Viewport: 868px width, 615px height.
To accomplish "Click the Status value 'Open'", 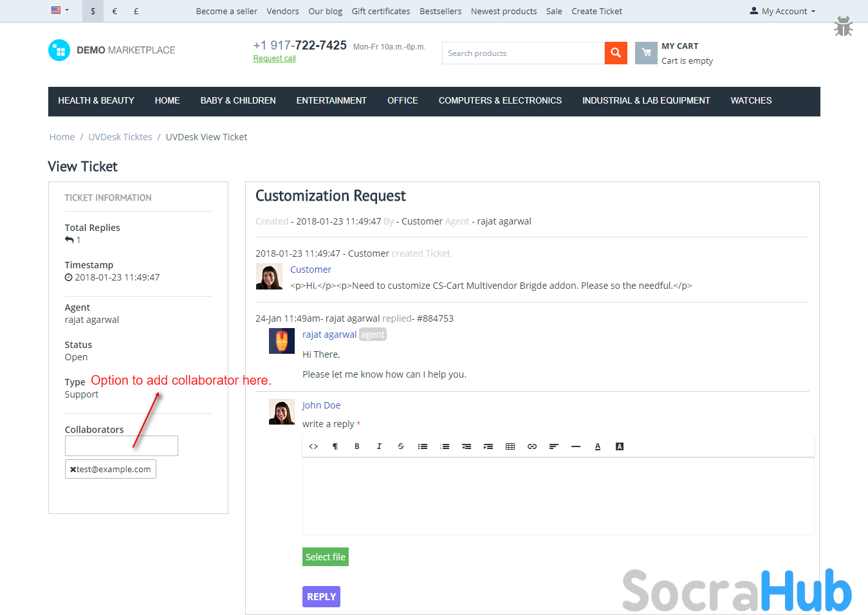I will (76, 357).
